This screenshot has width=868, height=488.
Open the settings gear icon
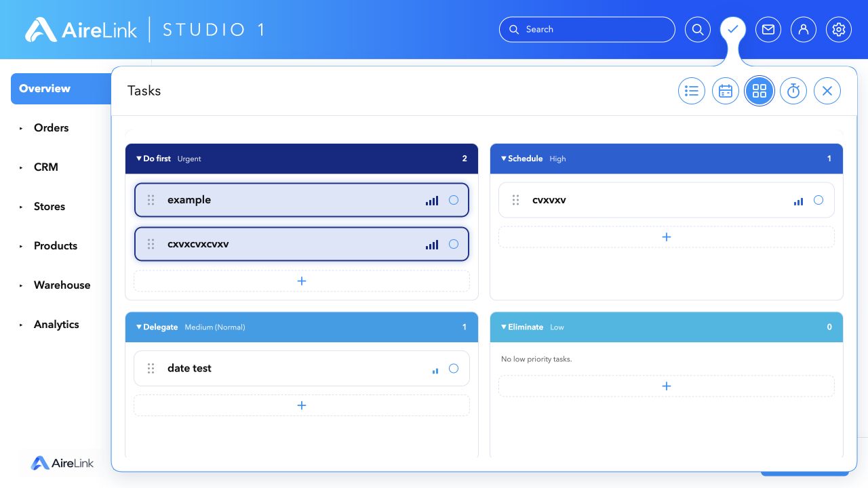(839, 30)
